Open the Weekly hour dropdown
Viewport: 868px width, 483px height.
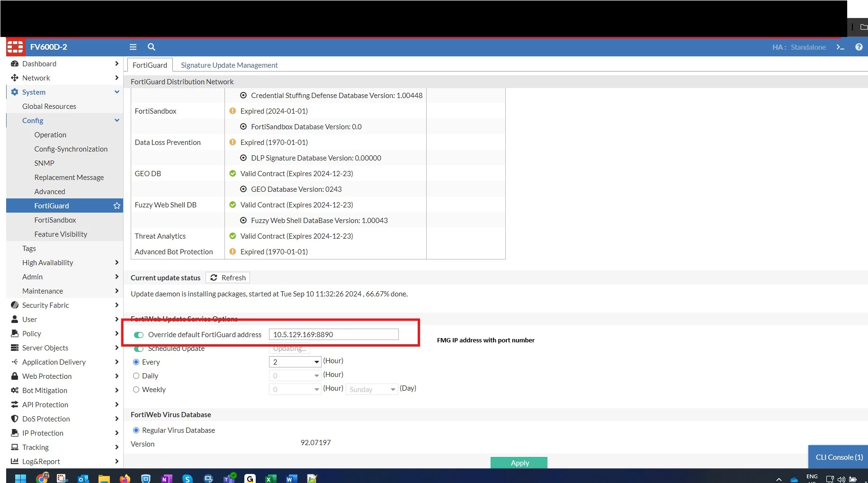[x=295, y=389]
